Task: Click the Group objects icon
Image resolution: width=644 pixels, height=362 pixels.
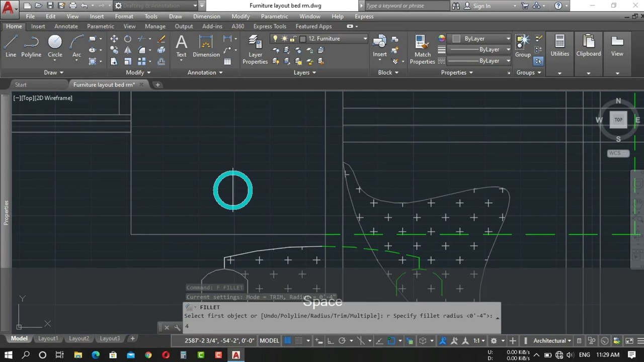Action: [523, 46]
